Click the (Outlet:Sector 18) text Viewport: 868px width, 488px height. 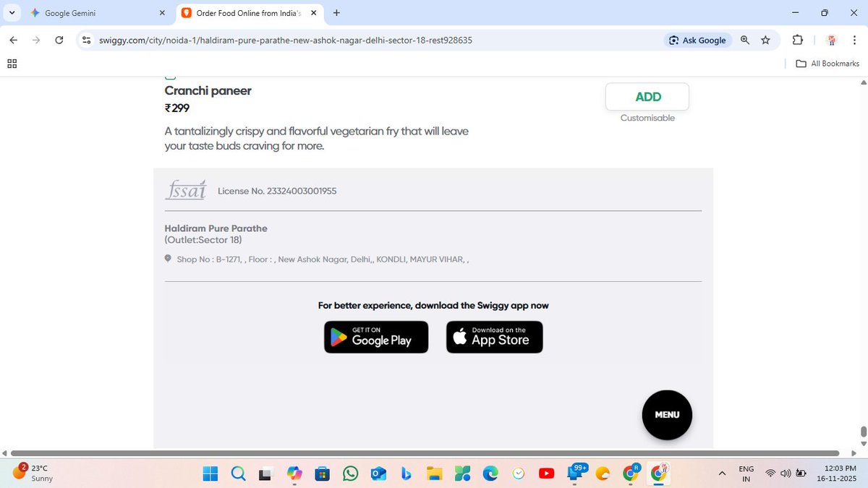[x=203, y=240]
